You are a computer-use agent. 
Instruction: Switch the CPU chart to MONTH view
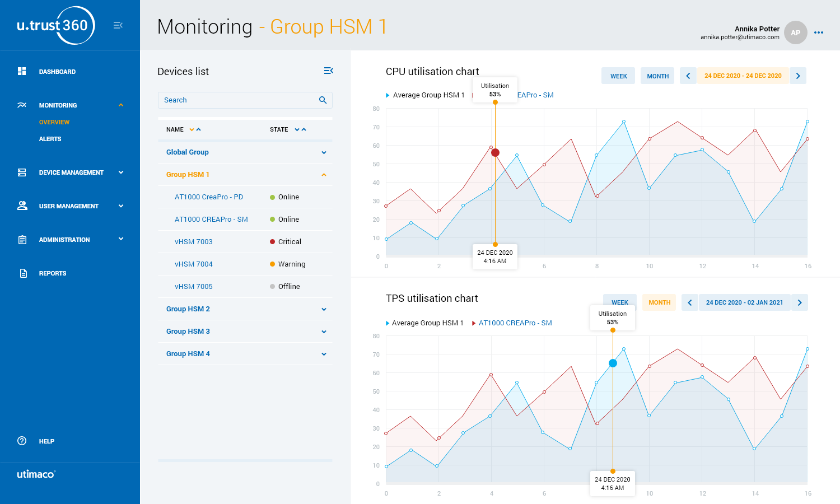[x=658, y=76]
